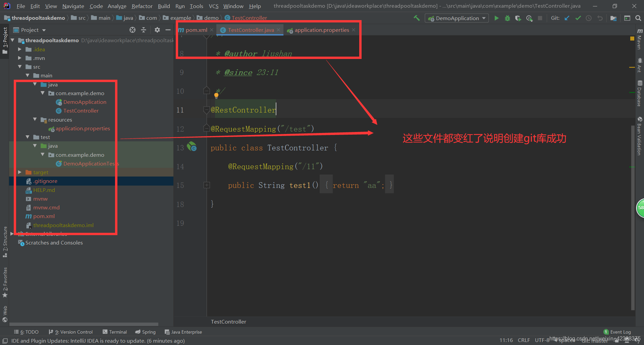Viewport: 644px width, 345px height.
Task: Click the Build Project hammer icon
Action: tap(417, 18)
